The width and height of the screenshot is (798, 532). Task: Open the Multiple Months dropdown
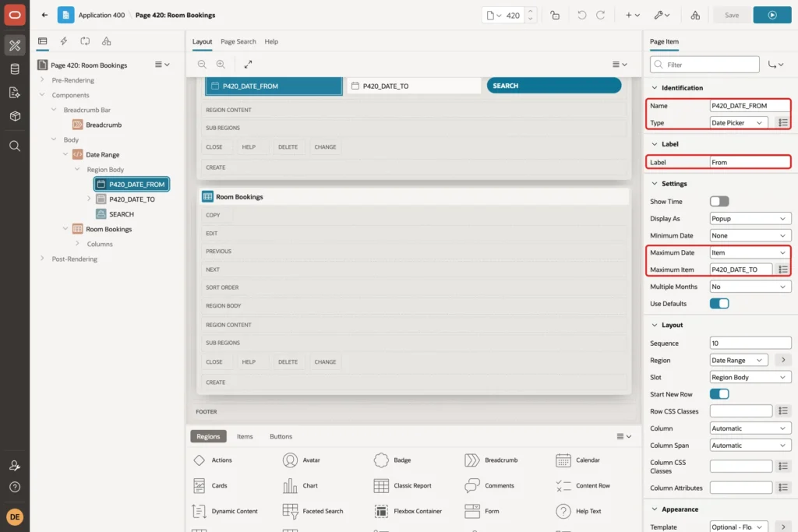[750, 287]
